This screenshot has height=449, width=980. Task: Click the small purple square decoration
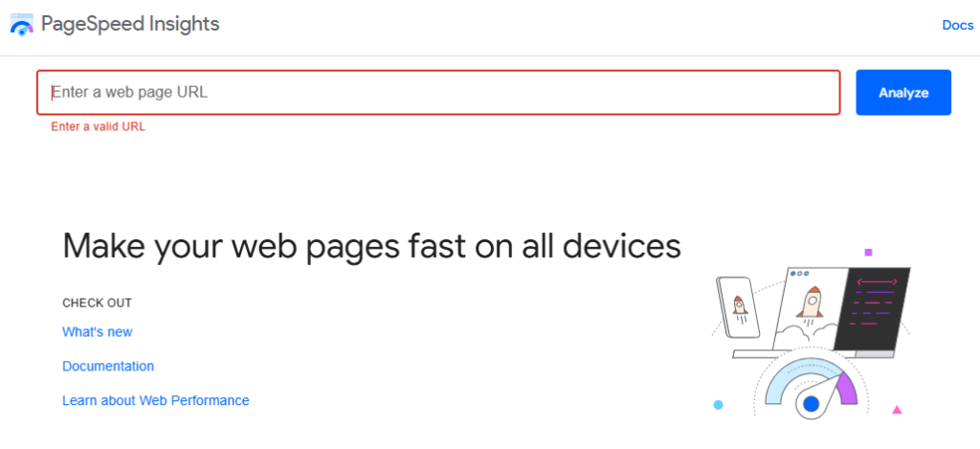click(868, 253)
